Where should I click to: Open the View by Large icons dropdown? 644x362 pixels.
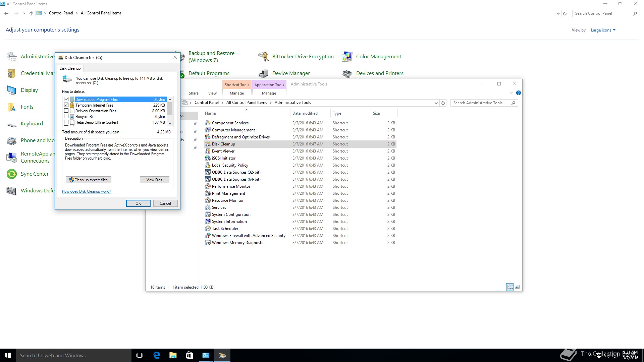[x=603, y=30]
